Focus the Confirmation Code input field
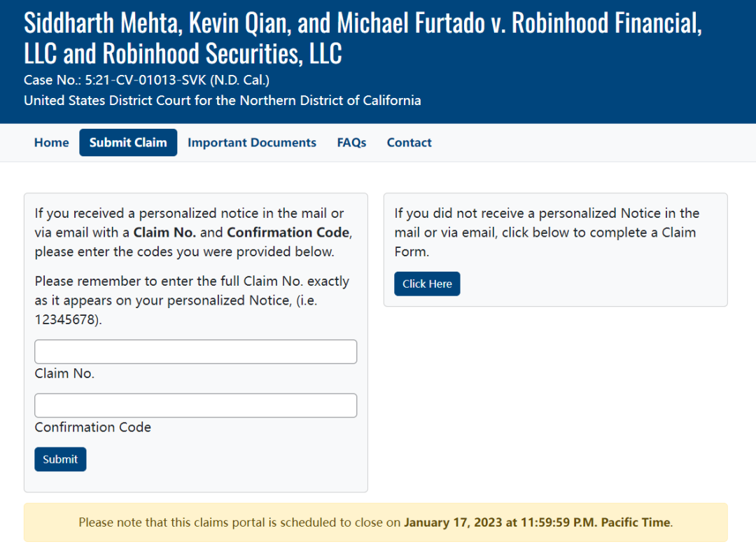The width and height of the screenshot is (756, 549). (x=195, y=405)
